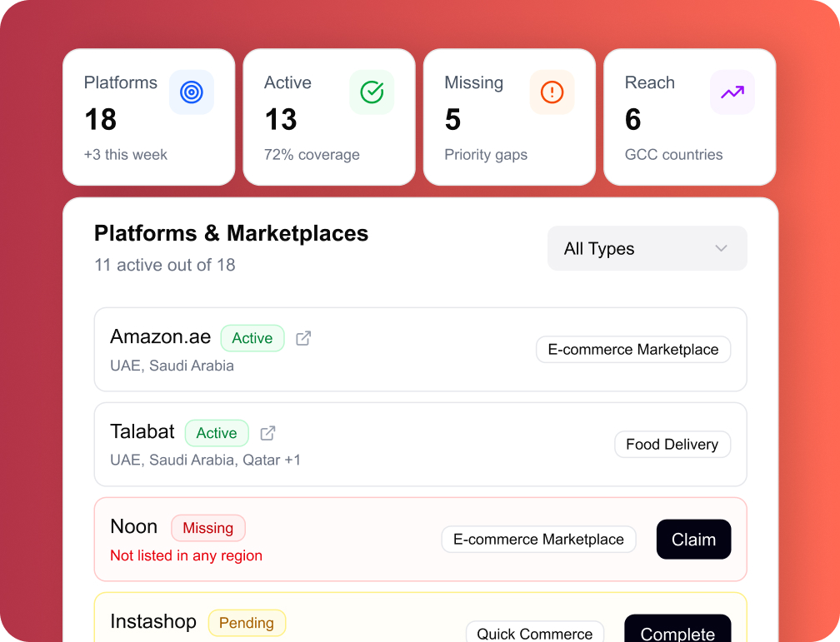Screen dimensions: 840x642
Task: Select the Pending badge next to Instashop
Action: pos(247,623)
